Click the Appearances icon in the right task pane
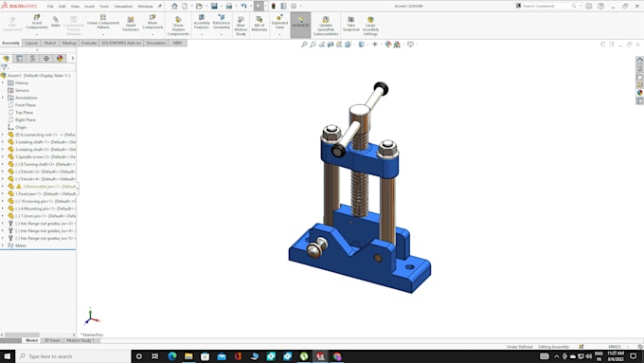The image size is (644, 363). pyautogui.click(x=639, y=93)
